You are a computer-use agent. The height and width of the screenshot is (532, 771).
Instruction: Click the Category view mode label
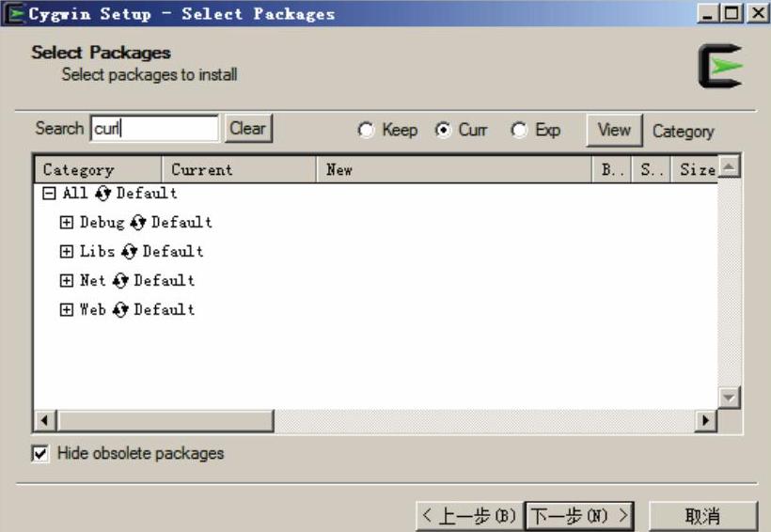[x=683, y=132]
